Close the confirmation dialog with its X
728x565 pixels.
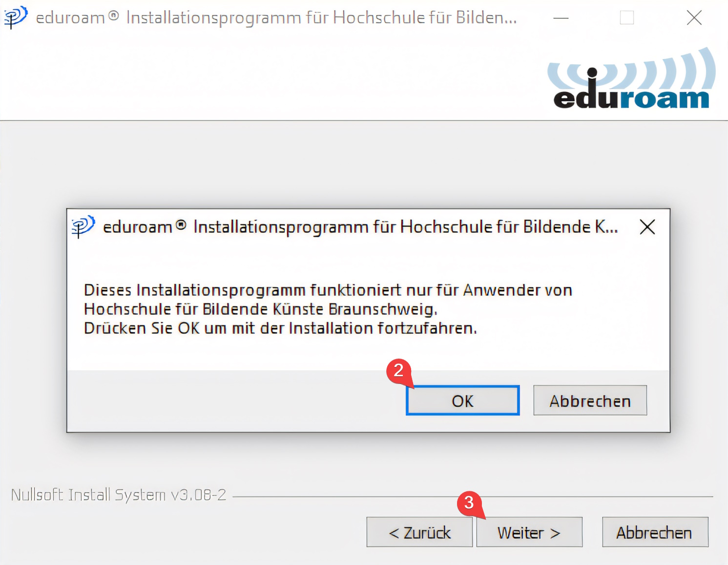[647, 227]
